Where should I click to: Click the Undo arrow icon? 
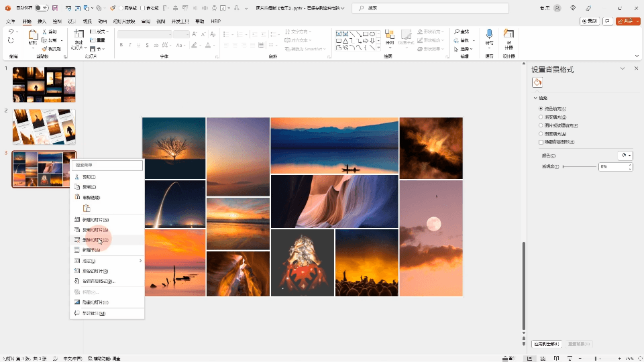[11, 32]
